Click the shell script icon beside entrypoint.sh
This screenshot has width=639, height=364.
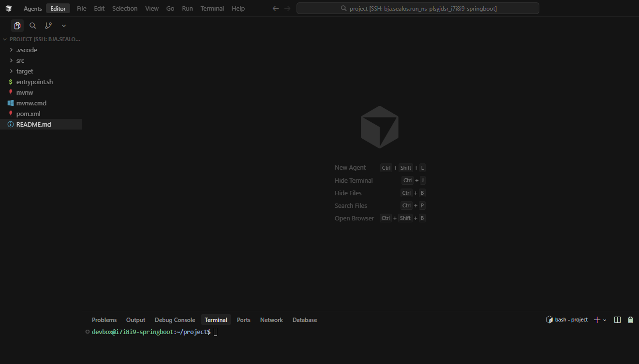11,82
